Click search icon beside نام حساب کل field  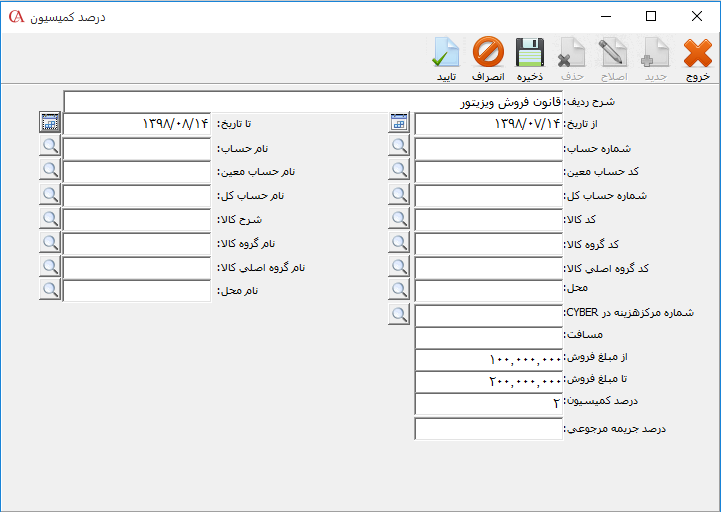coord(50,195)
